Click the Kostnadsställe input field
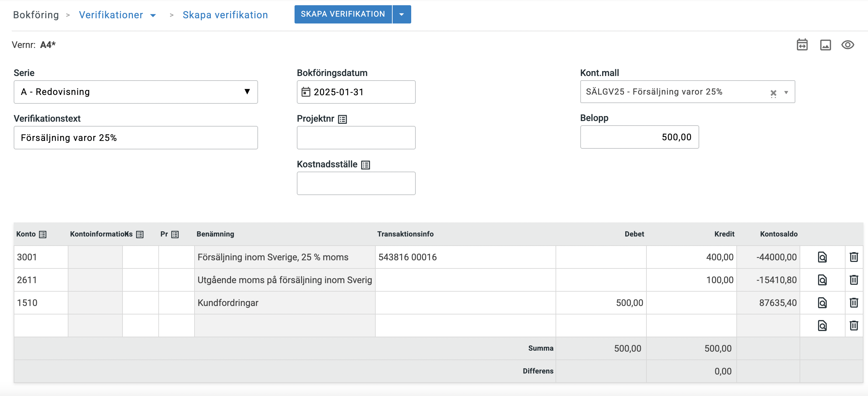Screen dimensions: 868x396 [356, 183]
